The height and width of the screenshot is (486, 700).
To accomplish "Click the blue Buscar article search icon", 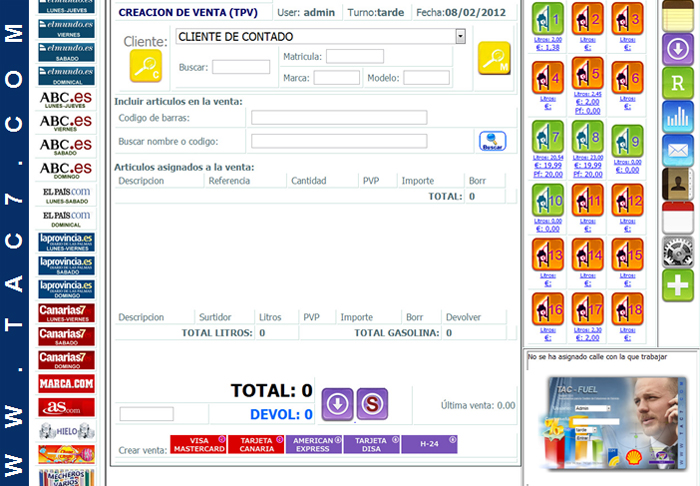I will coord(492,141).
